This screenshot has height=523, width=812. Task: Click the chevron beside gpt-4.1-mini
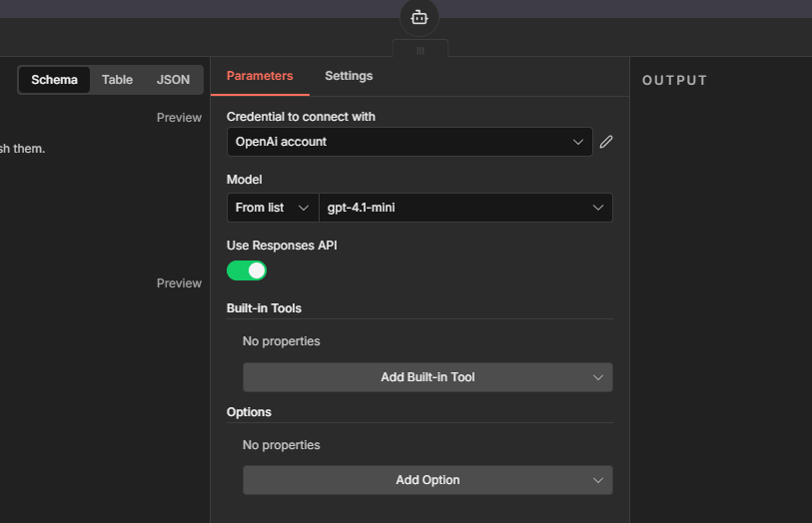pos(598,208)
